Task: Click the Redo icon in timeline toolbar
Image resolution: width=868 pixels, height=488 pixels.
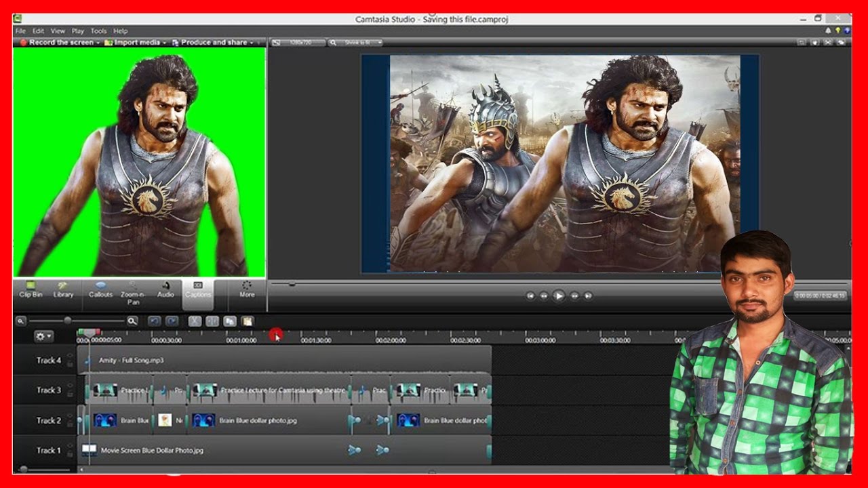Action: coord(172,321)
